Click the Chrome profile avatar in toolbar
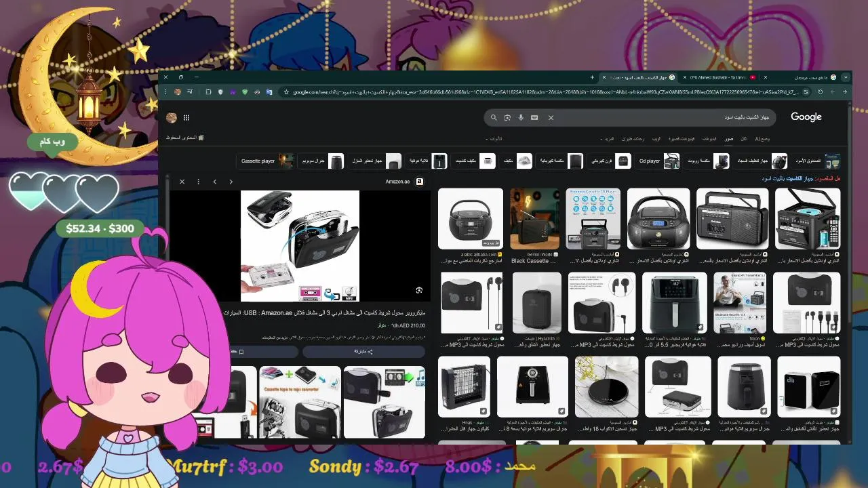 point(178,92)
